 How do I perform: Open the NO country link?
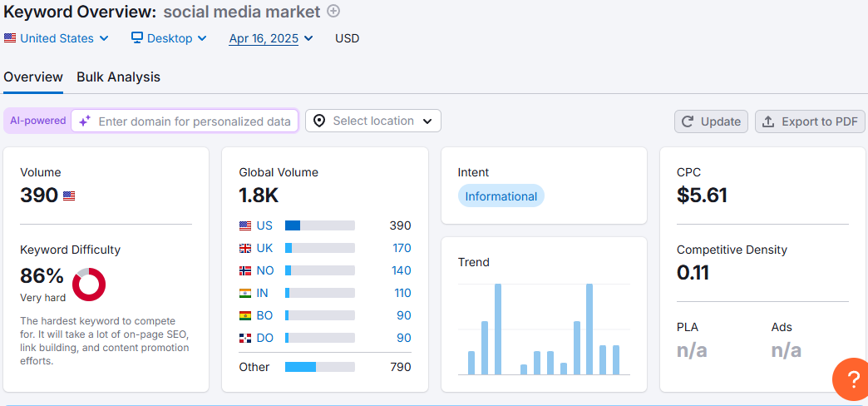pos(264,270)
